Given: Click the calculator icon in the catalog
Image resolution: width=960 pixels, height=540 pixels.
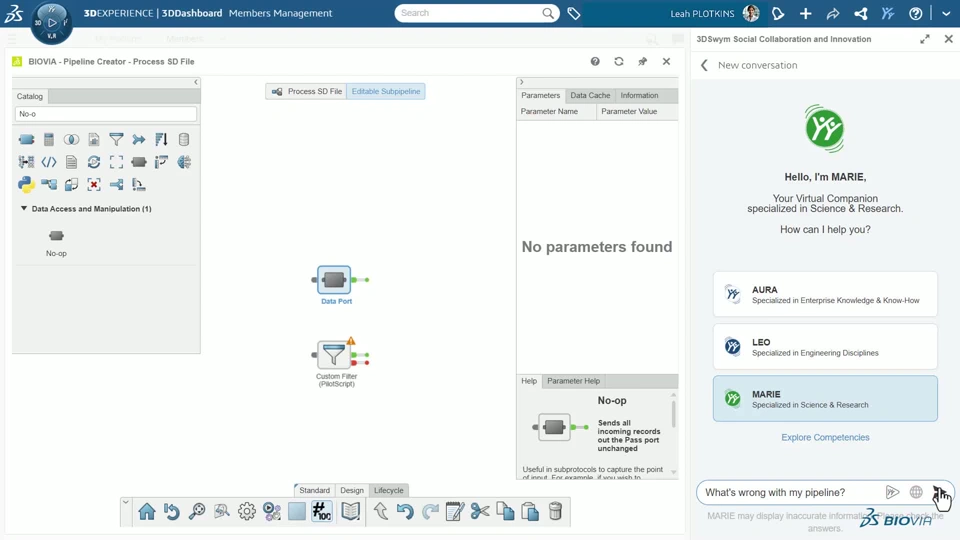Looking at the screenshot, I should pyautogui.click(x=49, y=140).
